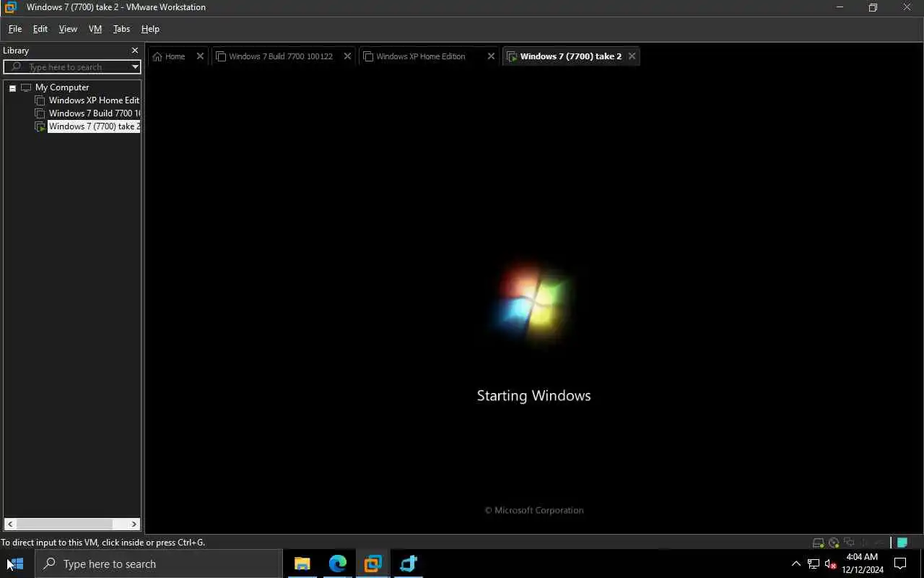Click the Ctrl+G direct input status hint

pyautogui.click(x=103, y=543)
